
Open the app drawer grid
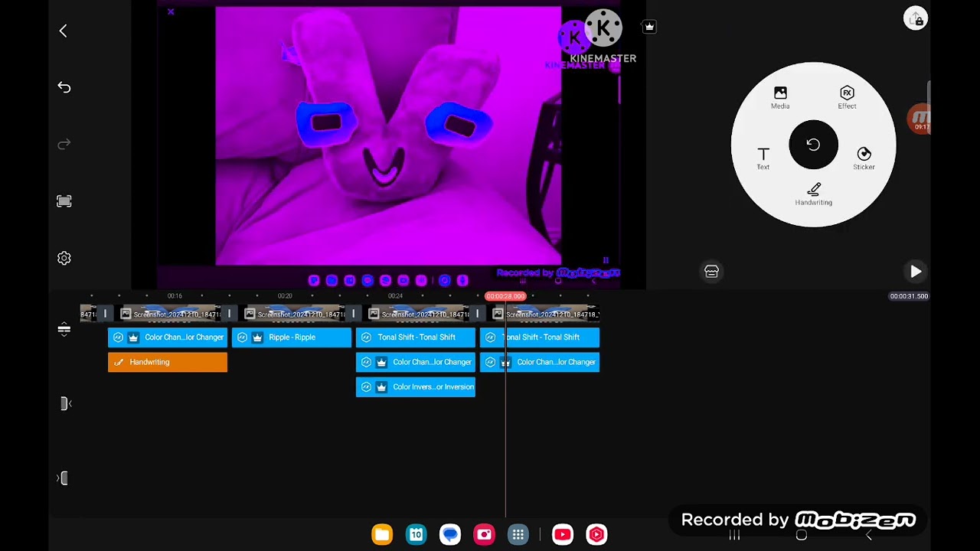click(518, 535)
